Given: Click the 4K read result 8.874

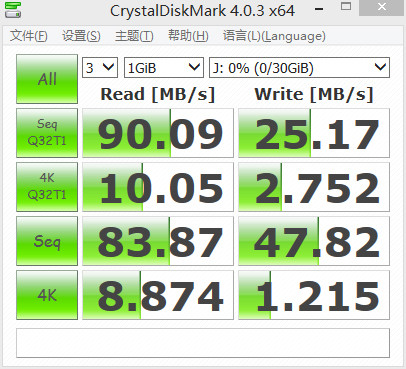Looking at the screenshot, I should tap(158, 295).
